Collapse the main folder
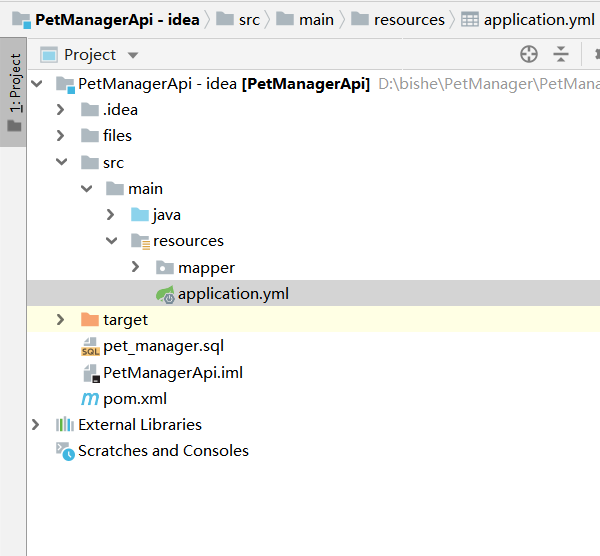 click(x=87, y=189)
